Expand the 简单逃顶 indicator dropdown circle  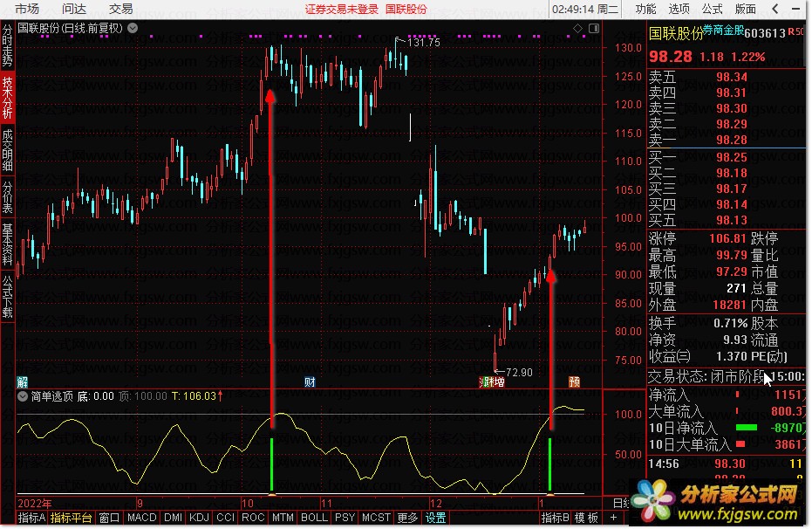(x=23, y=397)
